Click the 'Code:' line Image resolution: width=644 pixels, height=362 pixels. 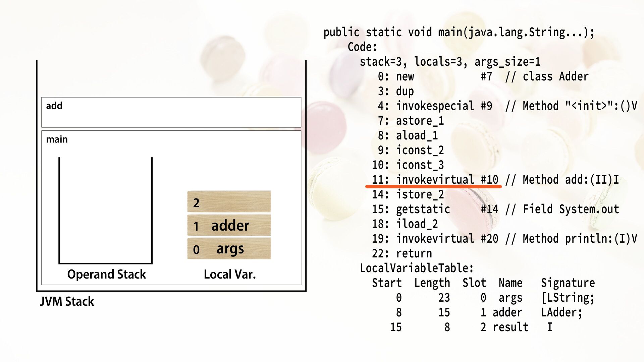point(362,47)
